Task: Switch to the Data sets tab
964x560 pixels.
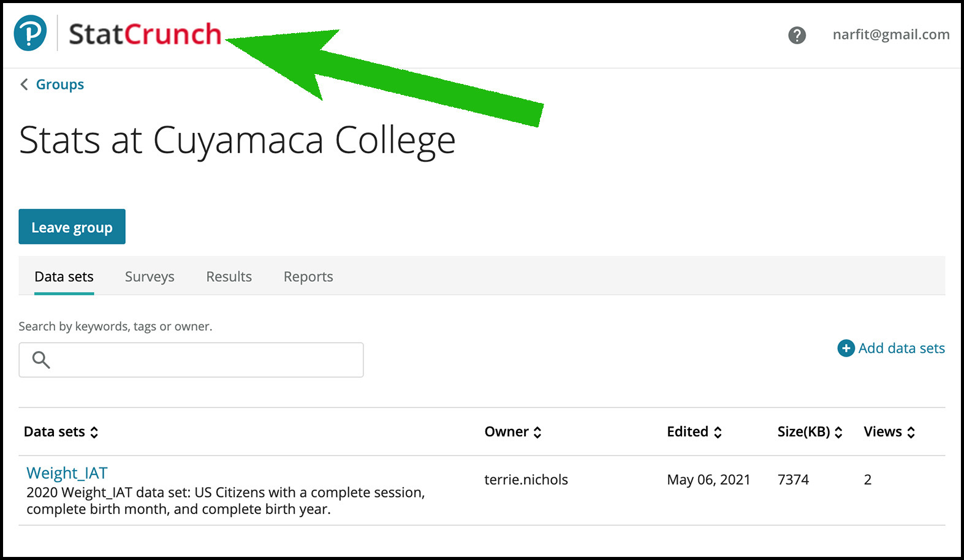Action: point(64,277)
